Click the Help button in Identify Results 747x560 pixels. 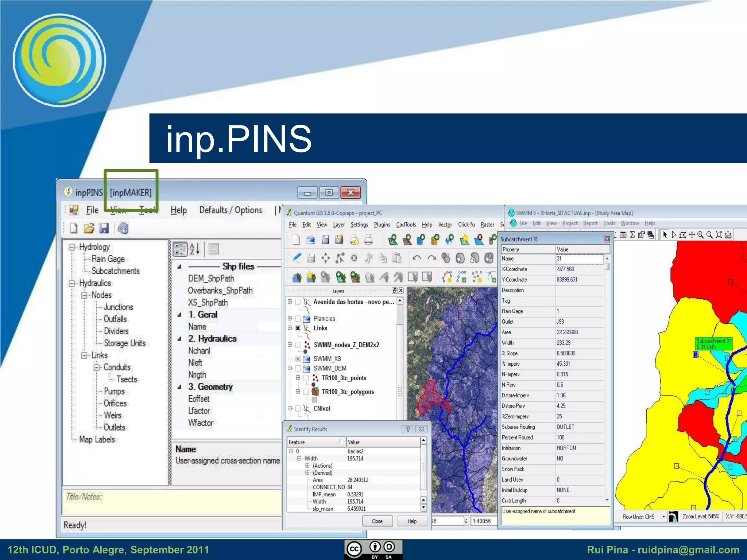[412, 521]
